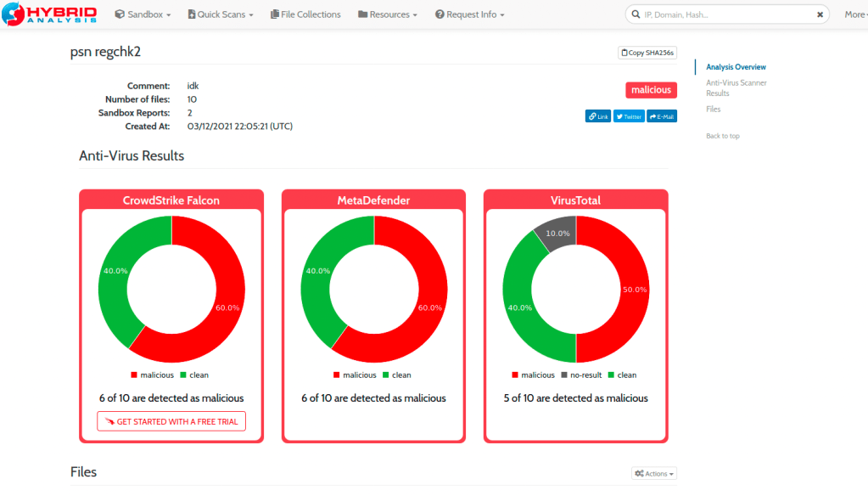Click Get Started With a Free Trial
Image resolution: width=868 pixels, height=496 pixels.
(171, 421)
